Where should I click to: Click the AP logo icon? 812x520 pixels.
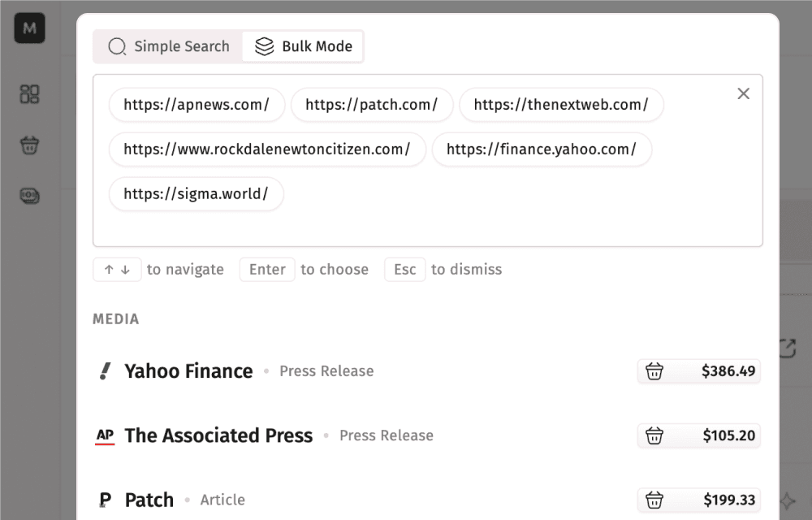click(105, 435)
